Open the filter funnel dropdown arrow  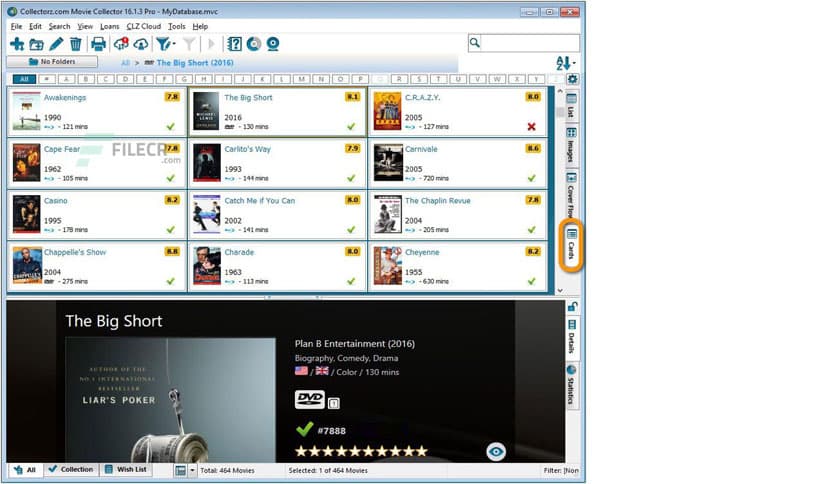coord(174,44)
